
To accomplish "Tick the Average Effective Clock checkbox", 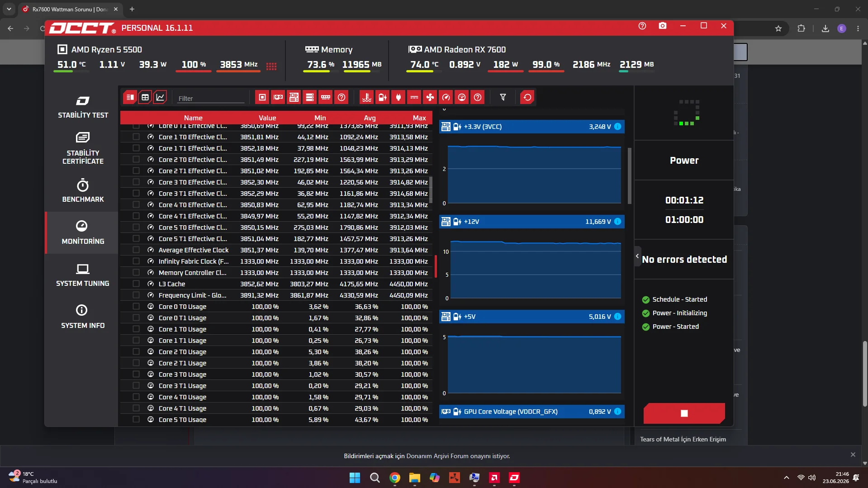I will pos(136,250).
